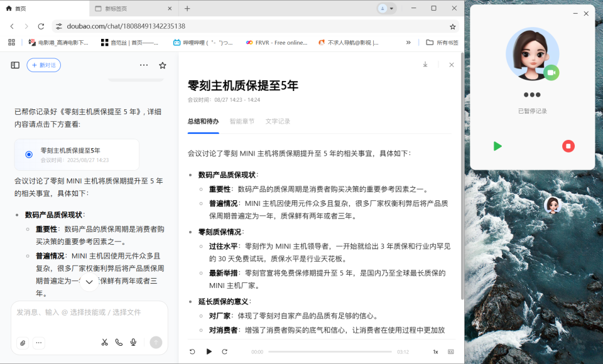Open the small floating avatar on the desktop
The image size is (603, 364).
point(553,205)
